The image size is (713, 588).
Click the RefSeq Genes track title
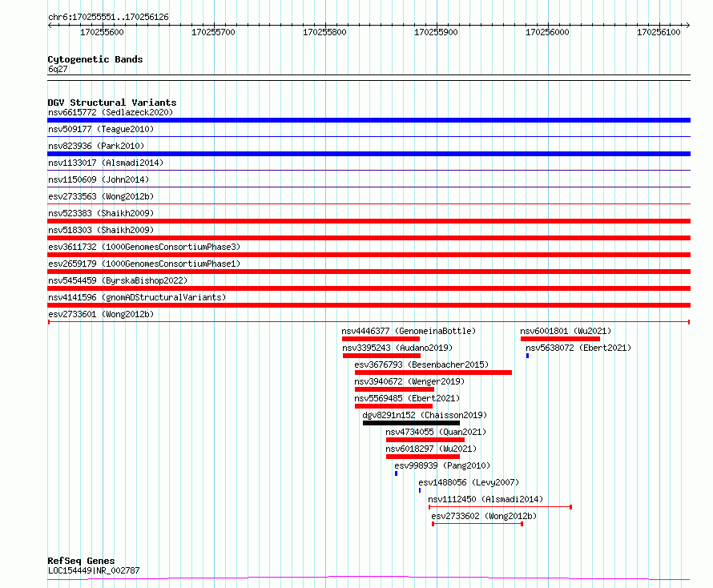click(81, 561)
